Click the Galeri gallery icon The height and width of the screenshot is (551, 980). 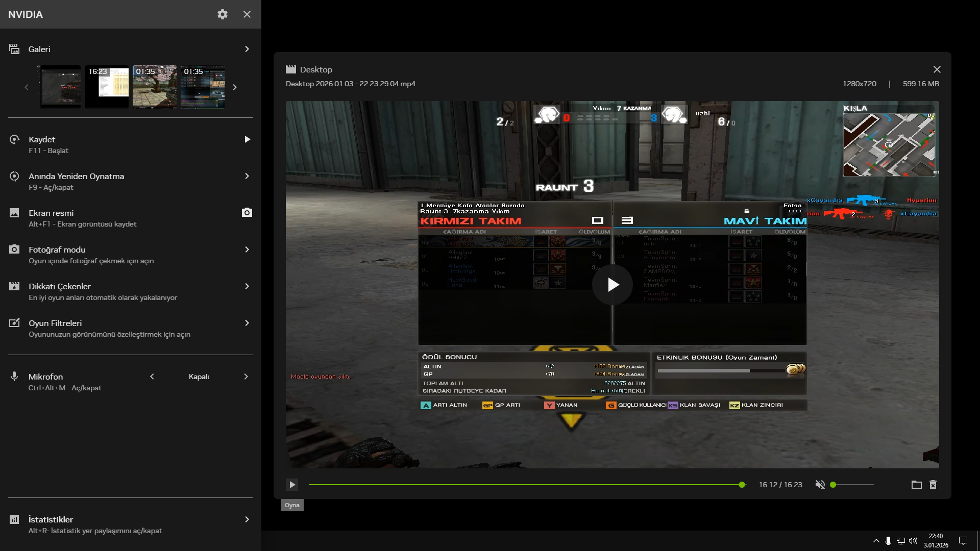click(14, 49)
